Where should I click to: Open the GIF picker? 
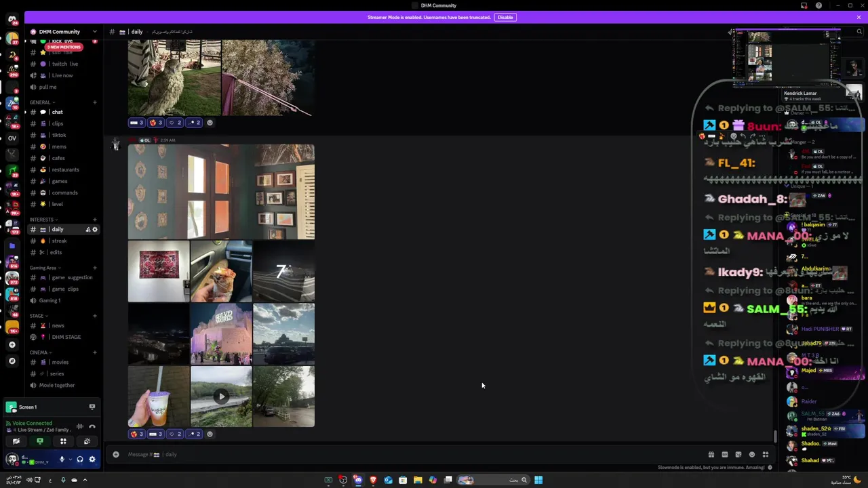click(724, 455)
